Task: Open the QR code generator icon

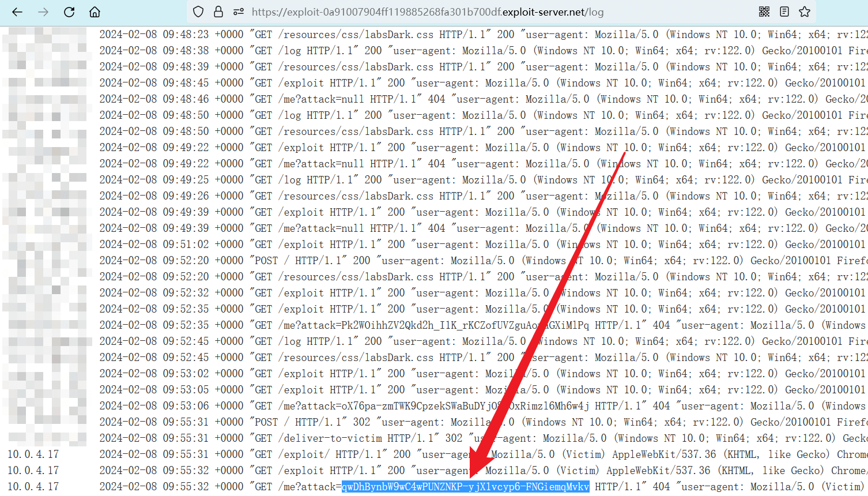Action: (x=764, y=12)
